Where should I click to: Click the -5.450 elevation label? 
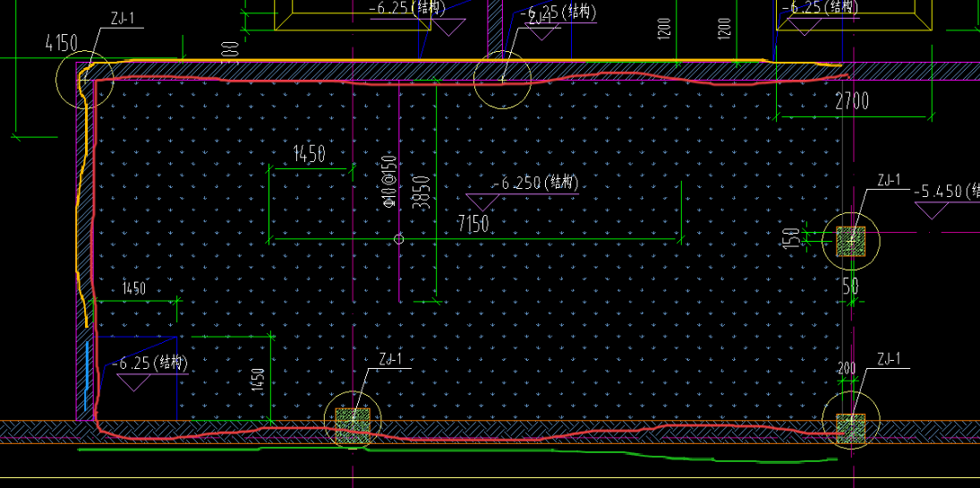pos(946,191)
